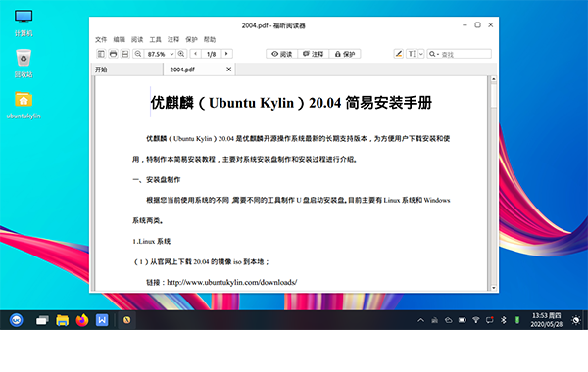Close the 2004.pdf tab

point(228,70)
